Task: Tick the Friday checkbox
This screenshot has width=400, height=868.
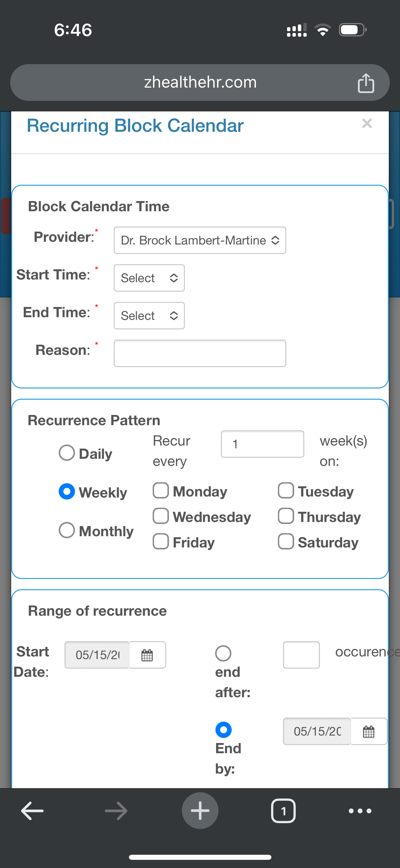Action: 161,541
